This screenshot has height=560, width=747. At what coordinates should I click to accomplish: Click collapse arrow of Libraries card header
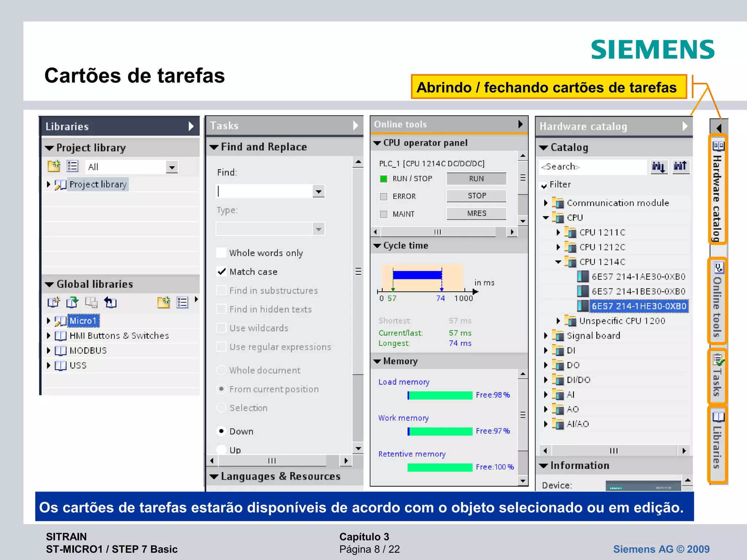pyautogui.click(x=191, y=127)
